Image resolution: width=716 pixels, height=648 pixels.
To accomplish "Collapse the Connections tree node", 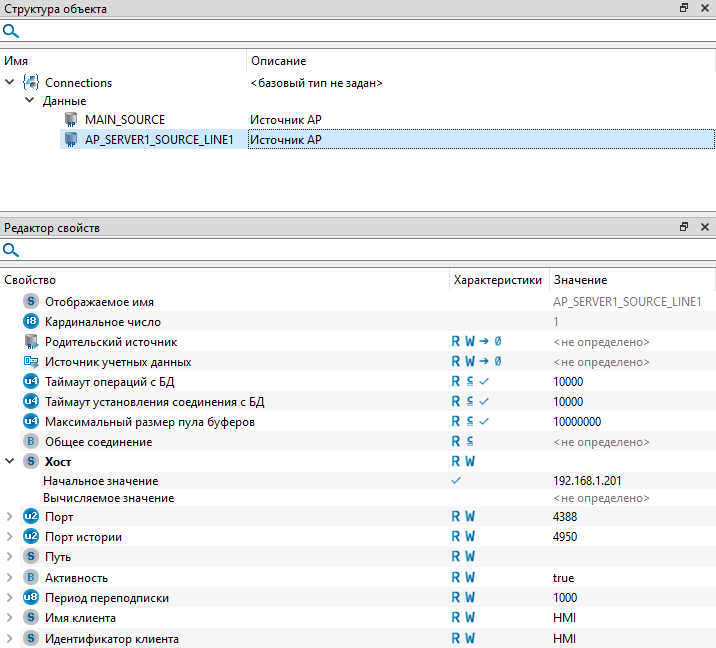I will [10, 83].
